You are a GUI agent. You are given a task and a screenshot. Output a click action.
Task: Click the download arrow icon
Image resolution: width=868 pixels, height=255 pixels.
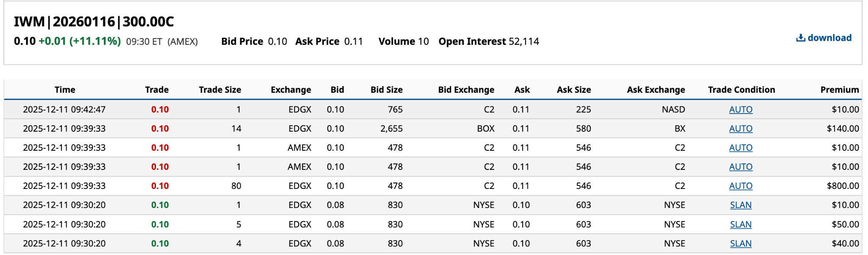[801, 38]
